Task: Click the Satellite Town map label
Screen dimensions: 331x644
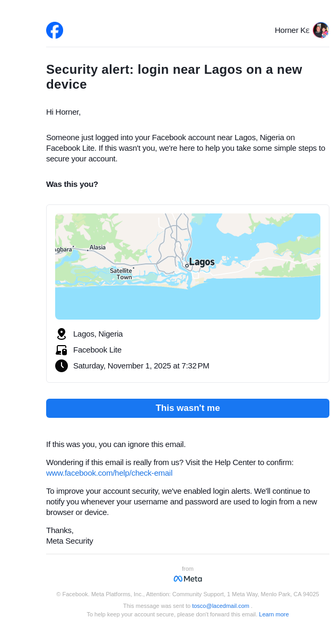Action: (121, 274)
